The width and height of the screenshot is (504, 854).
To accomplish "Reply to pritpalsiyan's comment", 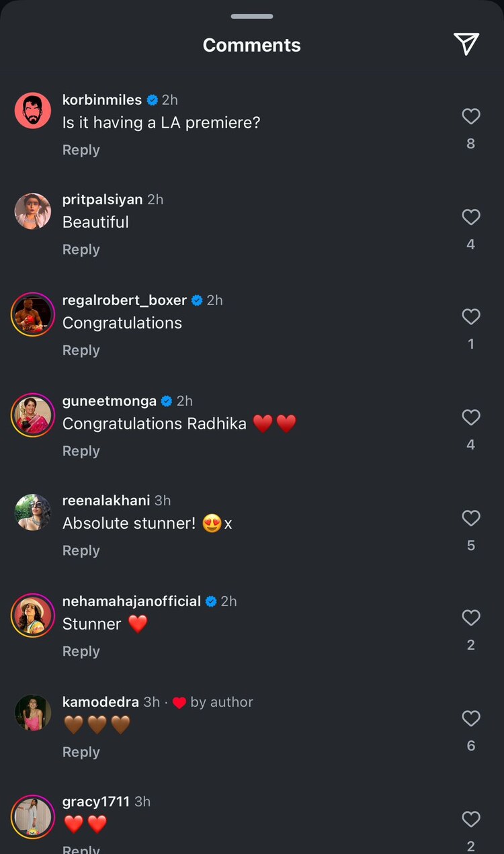I will pyautogui.click(x=81, y=249).
